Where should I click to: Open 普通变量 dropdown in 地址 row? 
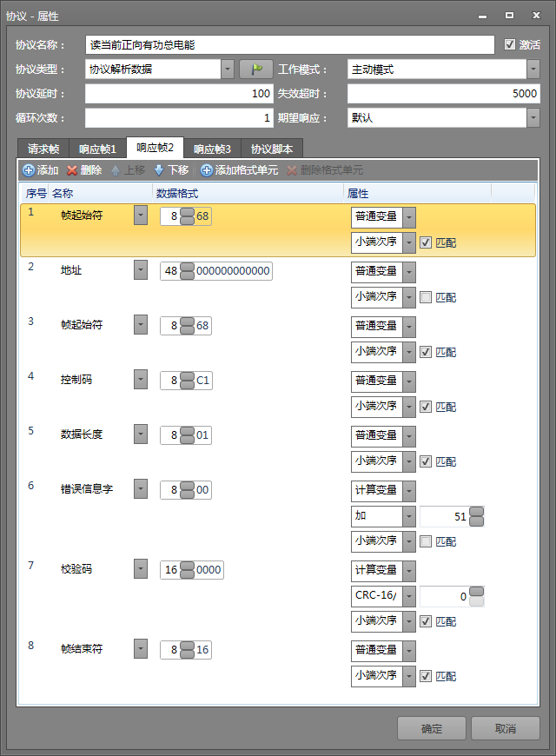[x=409, y=272]
